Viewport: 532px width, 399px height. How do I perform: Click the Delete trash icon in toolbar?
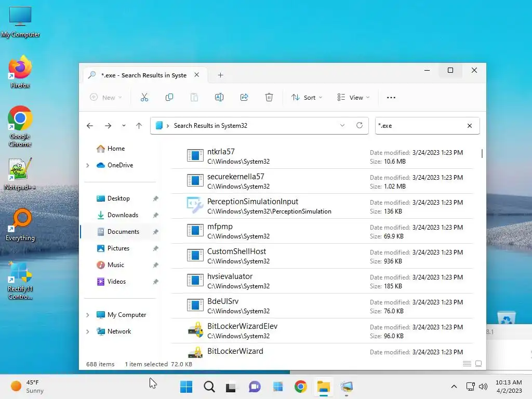pos(269,97)
